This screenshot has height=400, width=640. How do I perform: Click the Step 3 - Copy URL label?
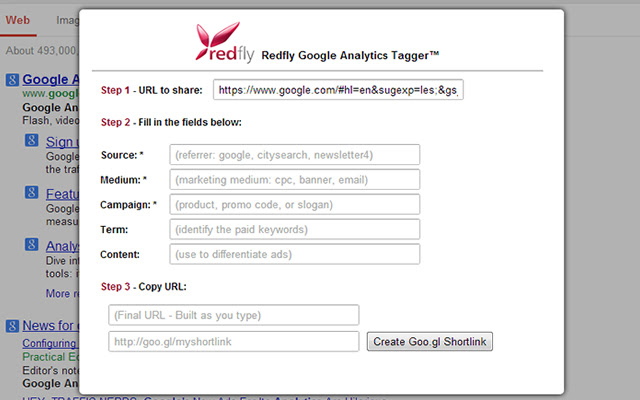[x=144, y=287]
